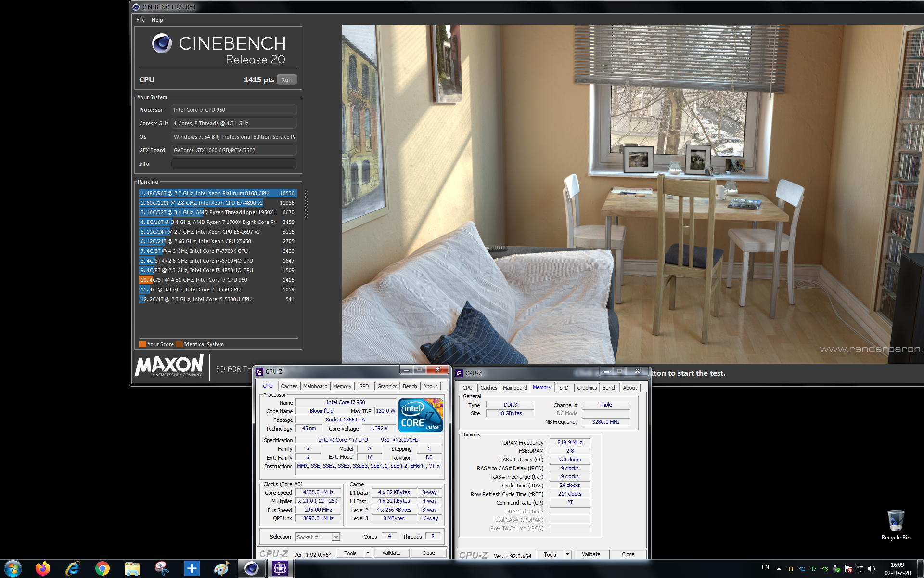Open the File menu in Cinebench

pos(141,20)
